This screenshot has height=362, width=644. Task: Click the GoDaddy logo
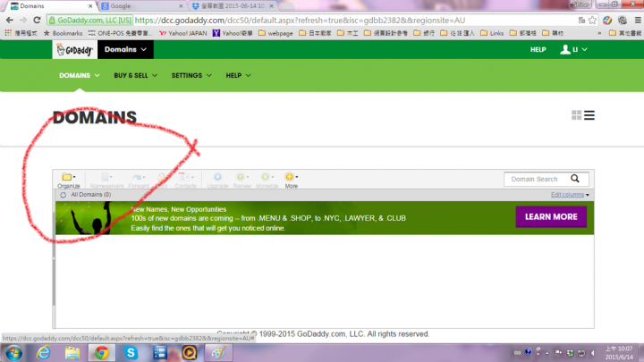click(75, 50)
